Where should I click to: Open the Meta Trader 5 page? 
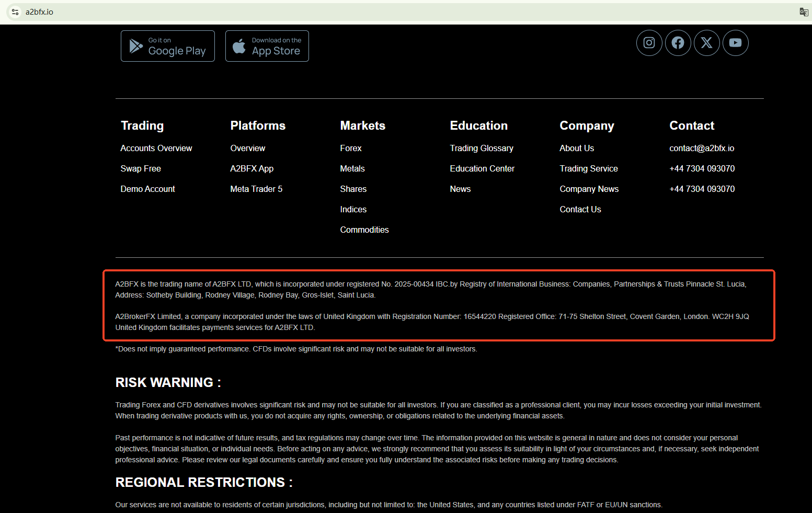[256, 189]
